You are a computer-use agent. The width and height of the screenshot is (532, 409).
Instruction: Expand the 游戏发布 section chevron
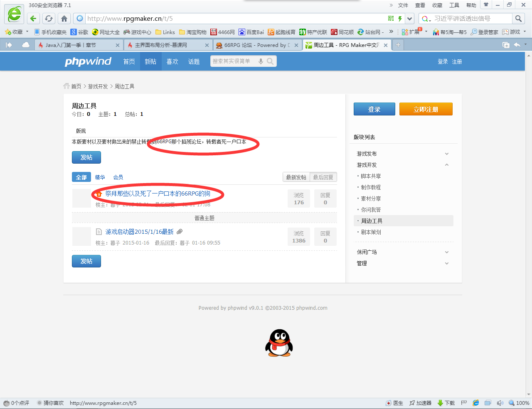[x=447, y=154]
